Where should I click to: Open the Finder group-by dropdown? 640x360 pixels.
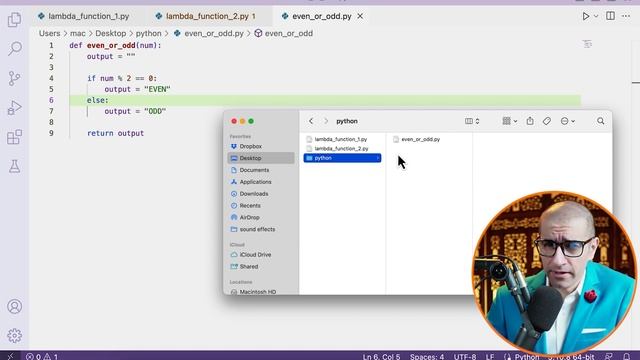pyautogui.click(x=510, y=121)
